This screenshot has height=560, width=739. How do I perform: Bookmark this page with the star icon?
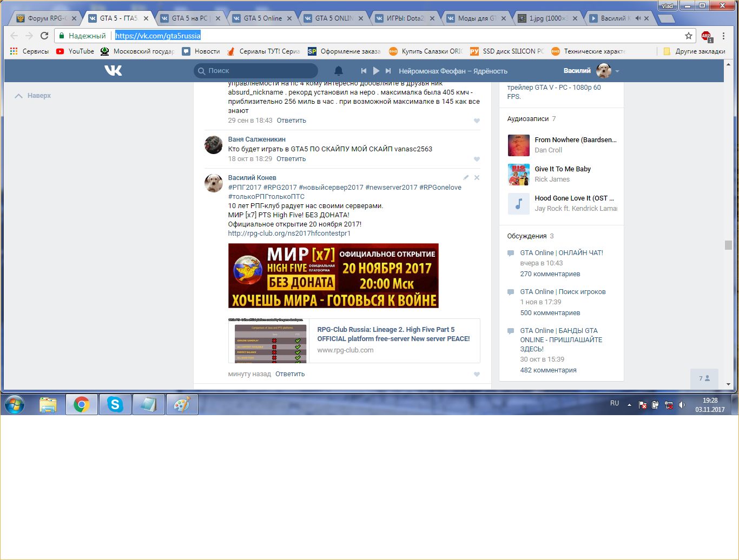(x=689, y=36)
